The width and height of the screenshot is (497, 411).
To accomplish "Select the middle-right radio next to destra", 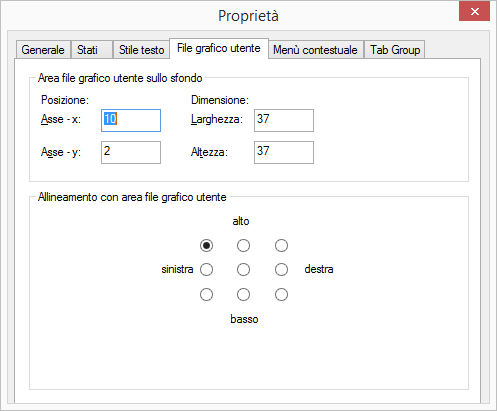I will (x=281, y=269).
